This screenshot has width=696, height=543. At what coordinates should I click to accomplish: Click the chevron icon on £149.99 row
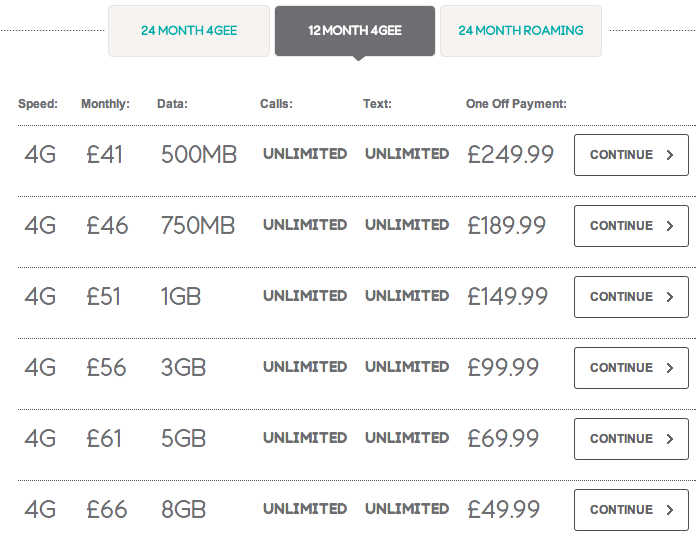pos(670,297)
